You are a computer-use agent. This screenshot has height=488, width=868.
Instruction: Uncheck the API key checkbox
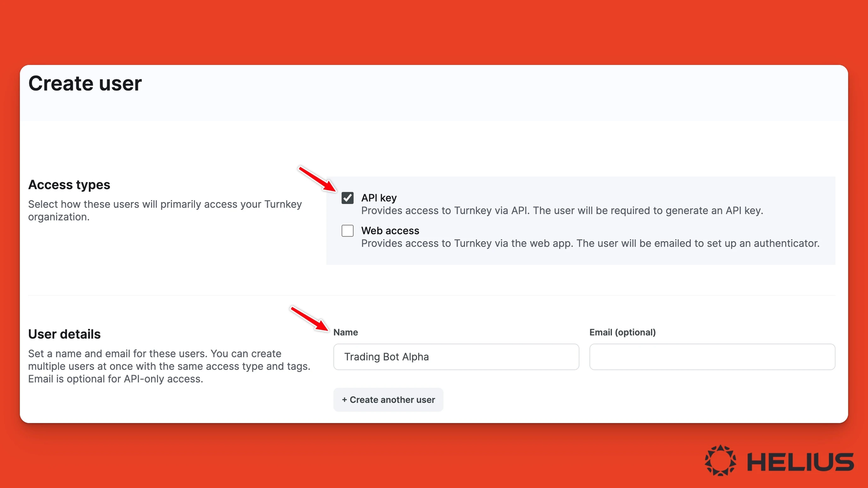(348, 198)
